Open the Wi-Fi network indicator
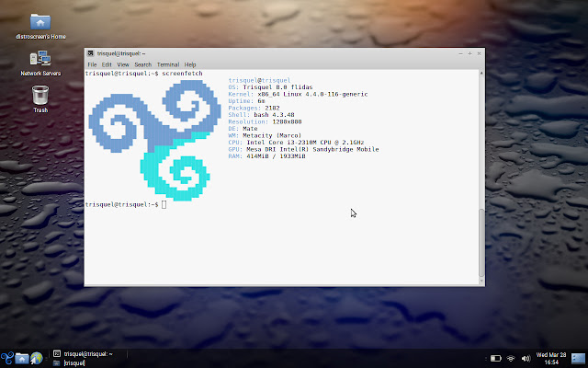 click(511, 359)
